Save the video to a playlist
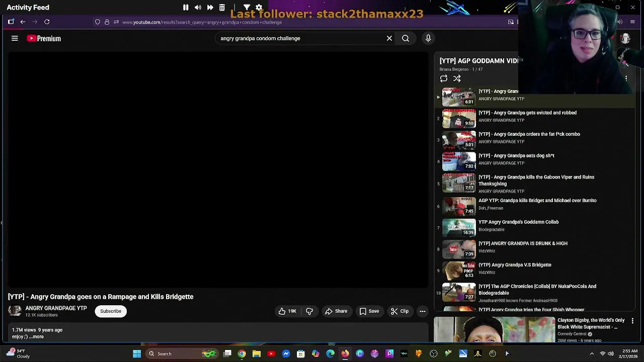Viewport: 644px width, 362px height. coord(369,311)
